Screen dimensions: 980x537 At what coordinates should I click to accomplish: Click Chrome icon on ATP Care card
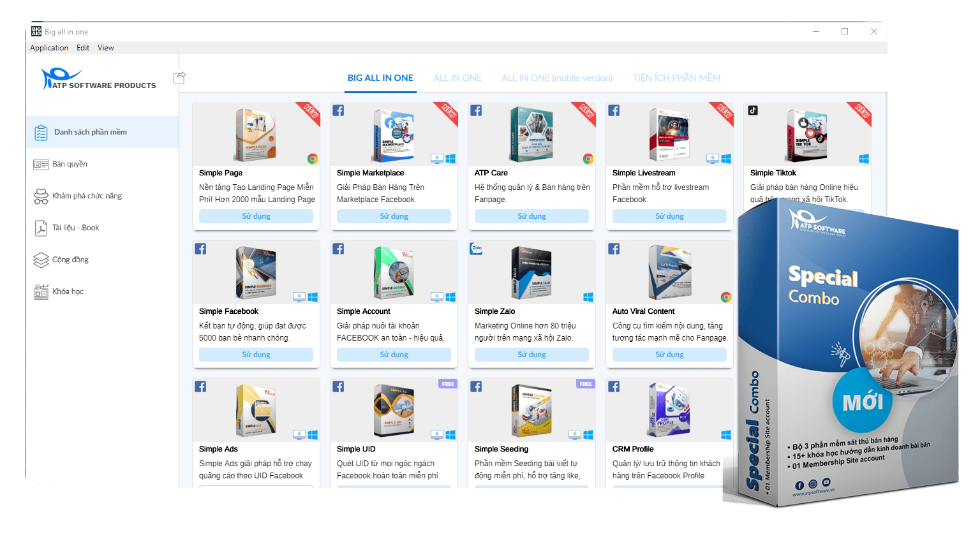click(x=588, y=159)
